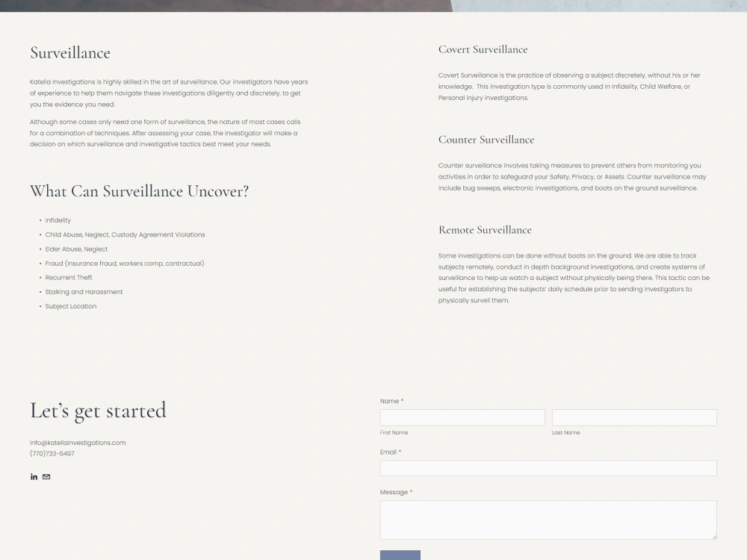The width and height of the screenshot is (747, 560).
Task: Click the paragraph starting Although some cases
Action: coord(165,133)
